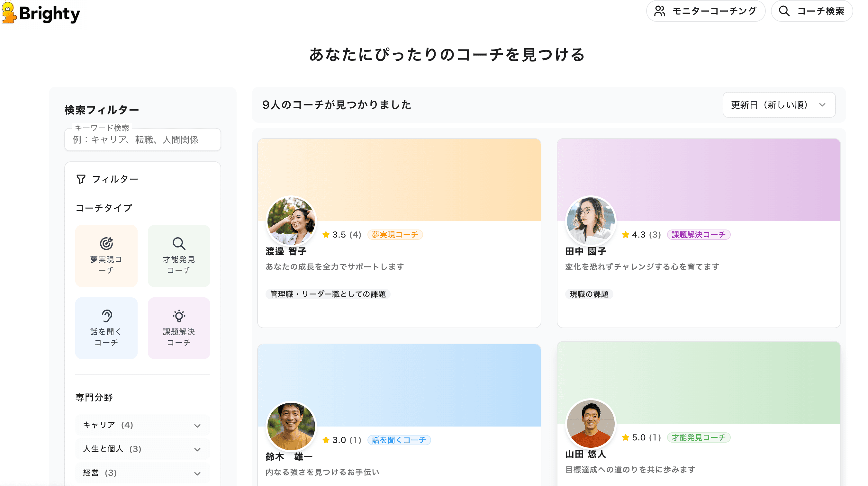
Task: Expand the 経営 (3) category
Action: (x=142, y=473)
